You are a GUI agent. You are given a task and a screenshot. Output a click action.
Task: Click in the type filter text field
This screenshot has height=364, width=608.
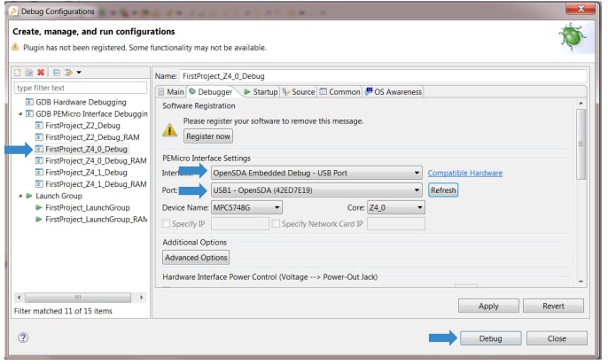coord(81,88)
